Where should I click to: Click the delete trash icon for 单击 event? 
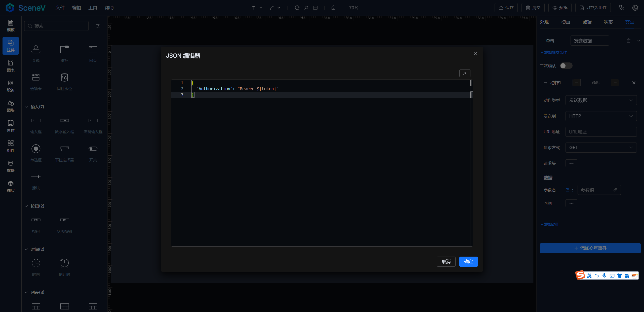tap(628, 41)
